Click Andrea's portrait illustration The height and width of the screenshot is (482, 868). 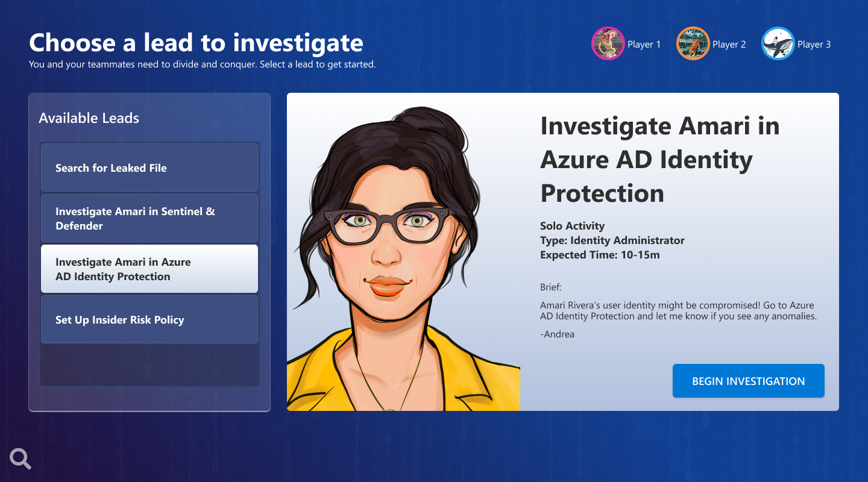coord(403,259)
